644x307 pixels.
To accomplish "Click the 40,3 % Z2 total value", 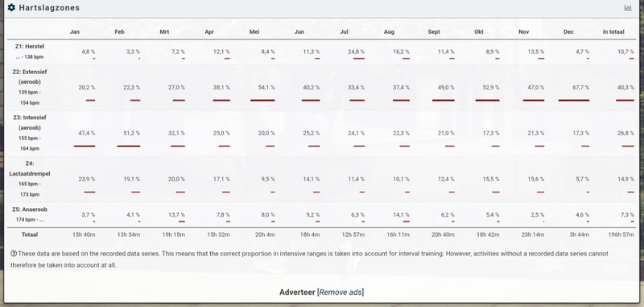I will click(625, 88).
